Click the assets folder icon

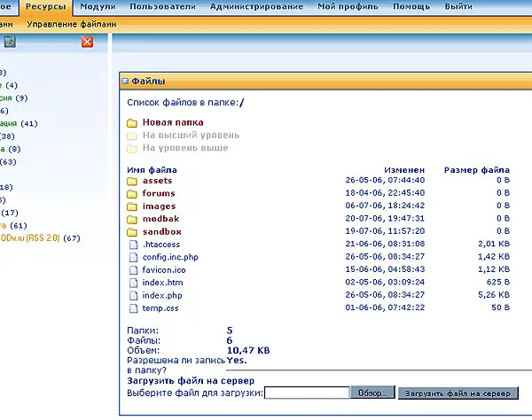[x=132, y=181]
